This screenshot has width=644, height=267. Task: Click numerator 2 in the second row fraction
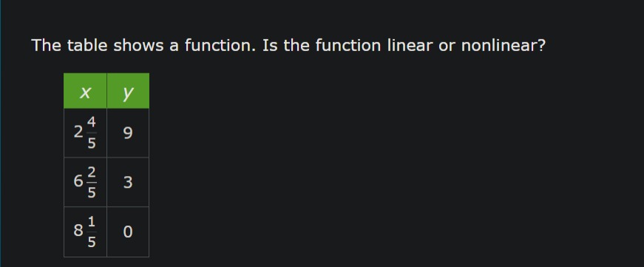(x=92, y=172)
